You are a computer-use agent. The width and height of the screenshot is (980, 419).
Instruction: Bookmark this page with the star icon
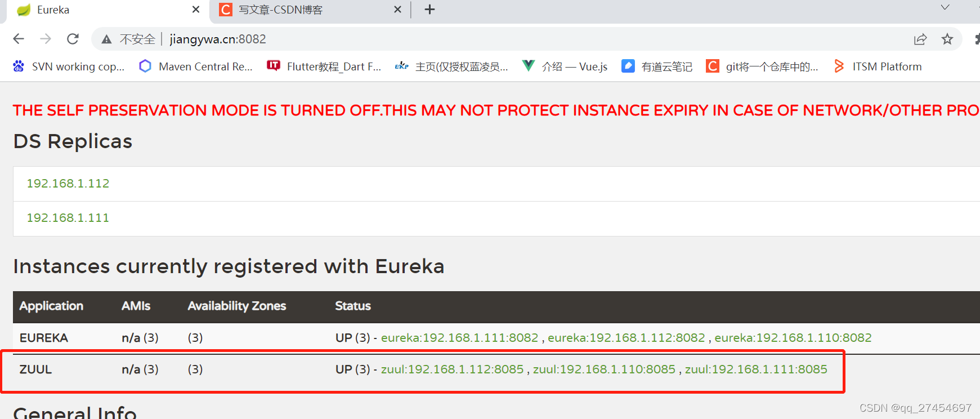point(947,39)
